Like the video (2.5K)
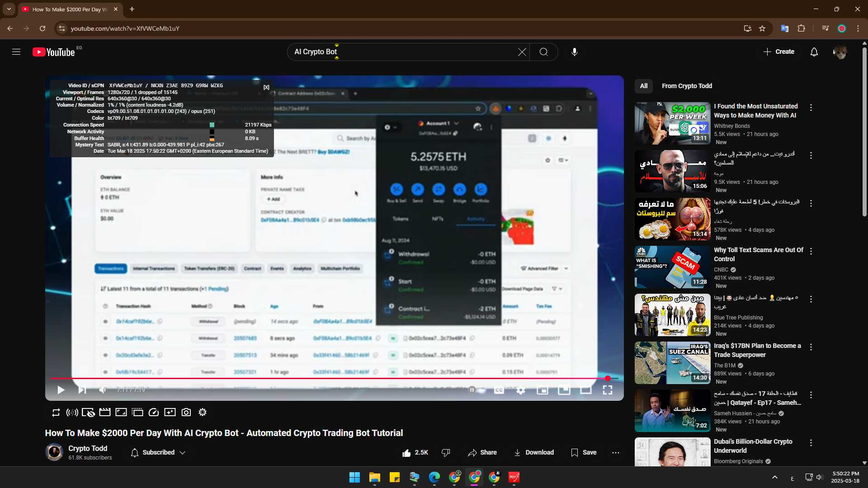The image size is (868, 488). pyautogui.click(x=415, y=452)
